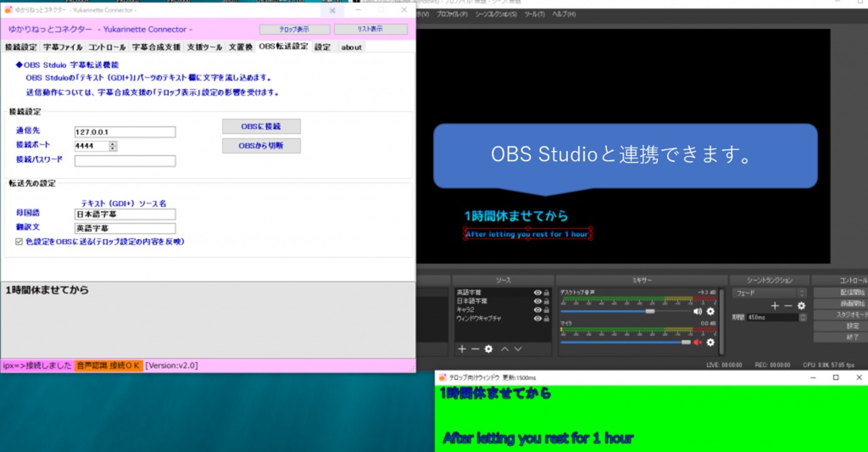868x452 pixels.
Task: Click the リスト表示 button
Action: [x=370, y=29]
